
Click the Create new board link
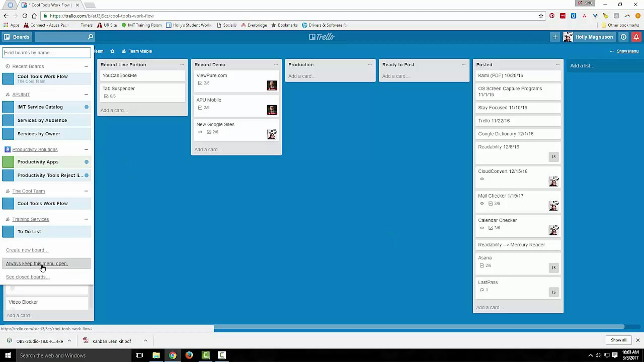[x=27, y=250]
